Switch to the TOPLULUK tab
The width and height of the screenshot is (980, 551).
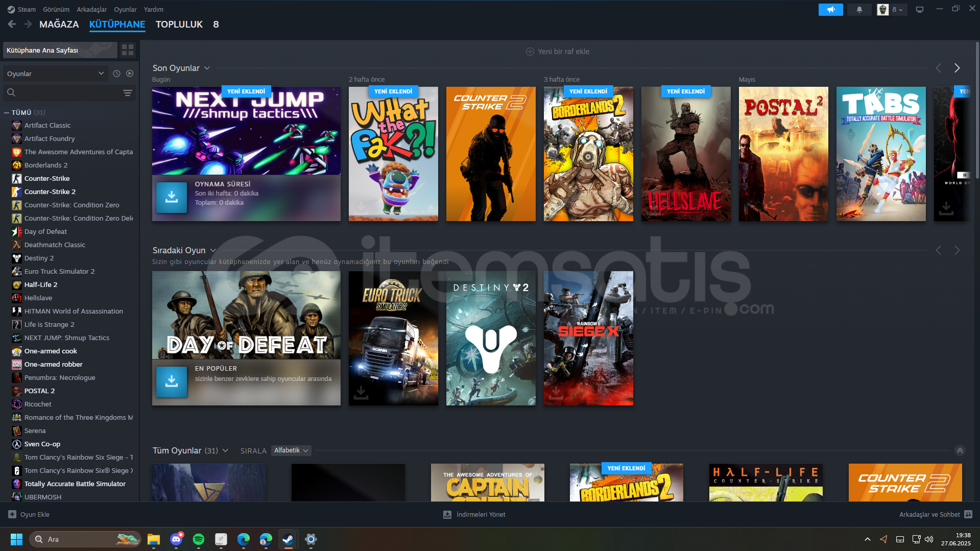179,24
